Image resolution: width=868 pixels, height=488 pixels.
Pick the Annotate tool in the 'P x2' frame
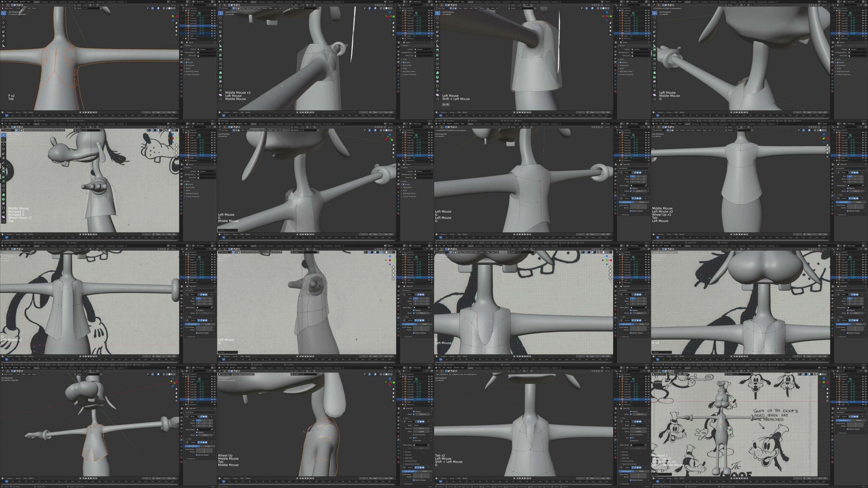pyautogui.click(x=3, y=41)
